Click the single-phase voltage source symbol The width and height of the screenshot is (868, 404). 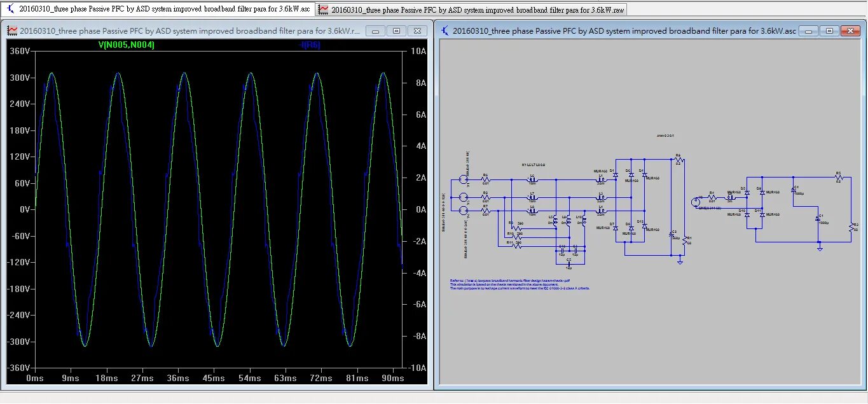pos(696,202)
